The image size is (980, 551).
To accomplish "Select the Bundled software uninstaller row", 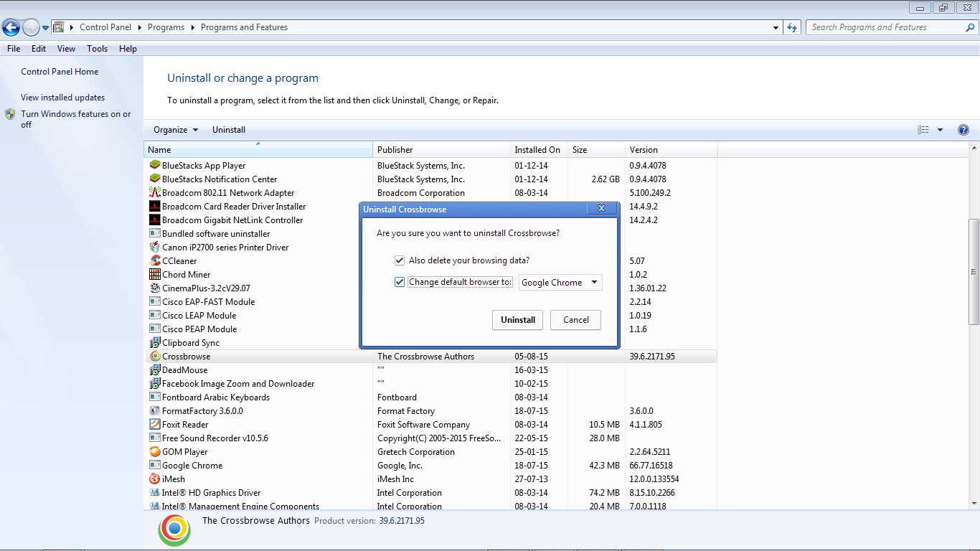I will pos(430,234).
